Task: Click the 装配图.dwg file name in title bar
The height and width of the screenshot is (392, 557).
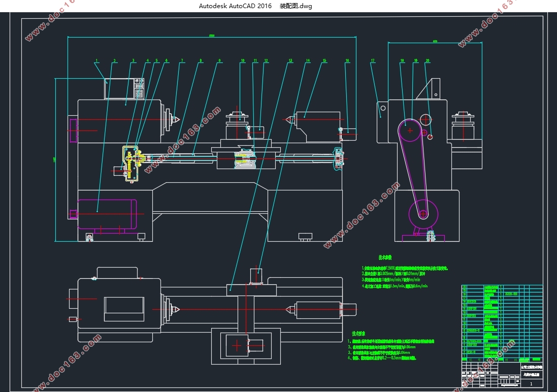Action: point(296,6)
